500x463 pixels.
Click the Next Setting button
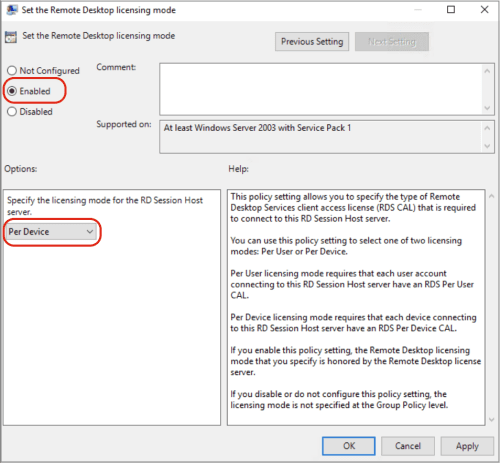click(392, 42)
